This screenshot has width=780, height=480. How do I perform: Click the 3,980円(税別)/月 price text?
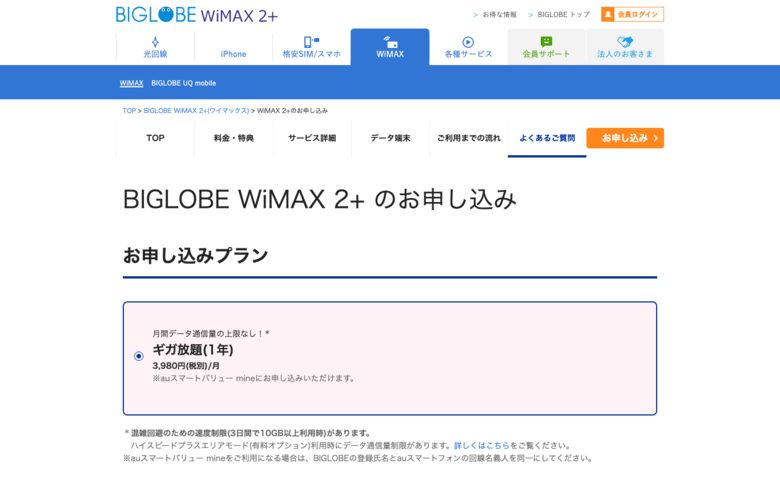pyautogui.click(x=186, y=366)
